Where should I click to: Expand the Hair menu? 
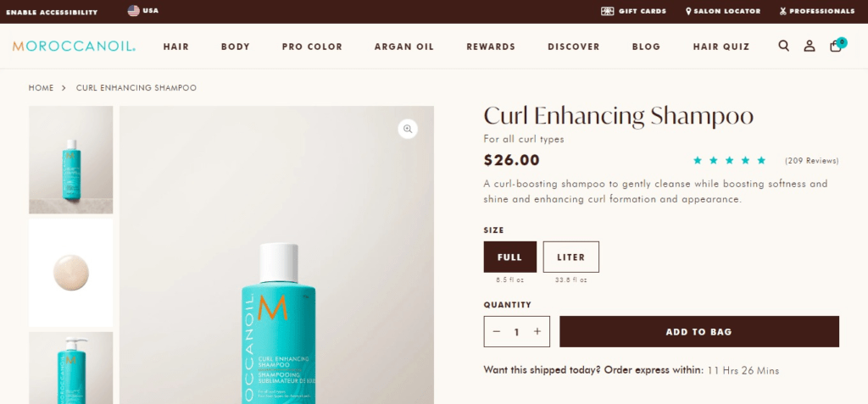point(176,47)
